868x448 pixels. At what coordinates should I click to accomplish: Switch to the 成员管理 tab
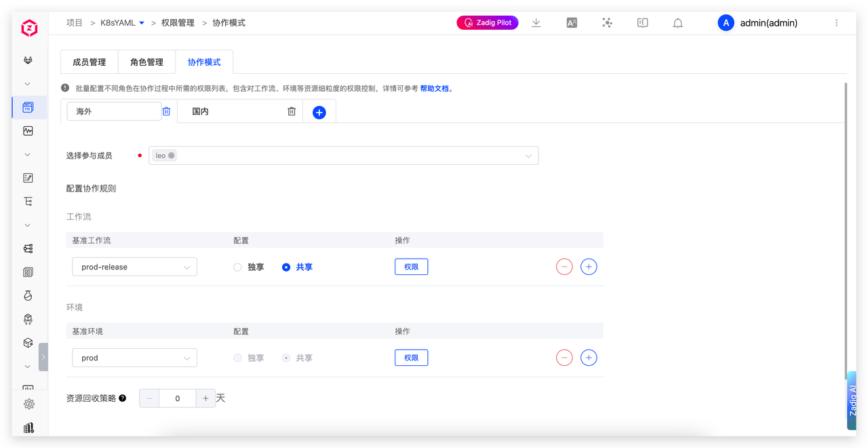(x=89, y=62)
